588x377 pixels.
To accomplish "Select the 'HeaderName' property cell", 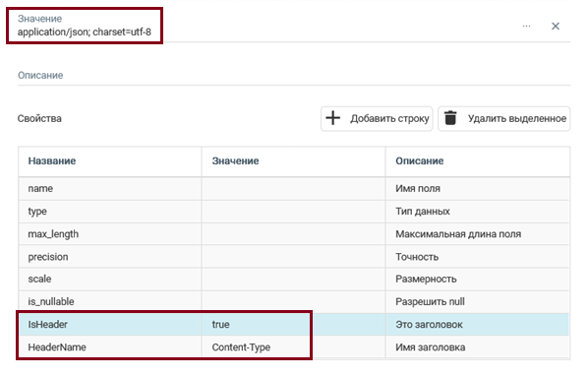I will [110, 346].
